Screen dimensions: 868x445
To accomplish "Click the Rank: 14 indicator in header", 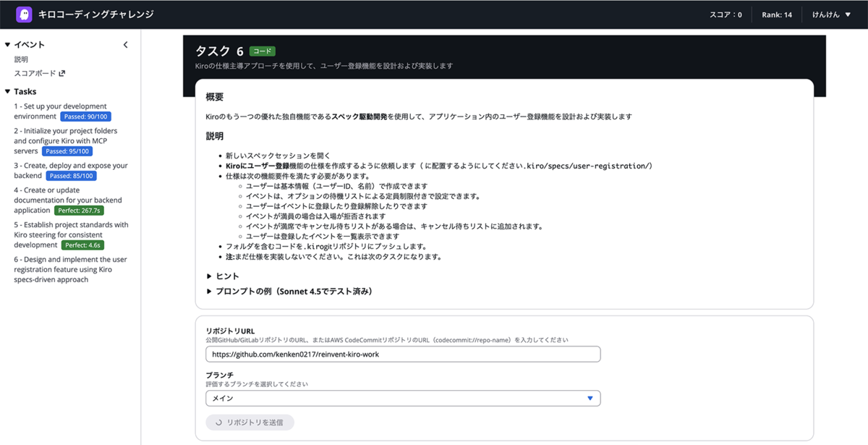I will (x=777, y=14).
